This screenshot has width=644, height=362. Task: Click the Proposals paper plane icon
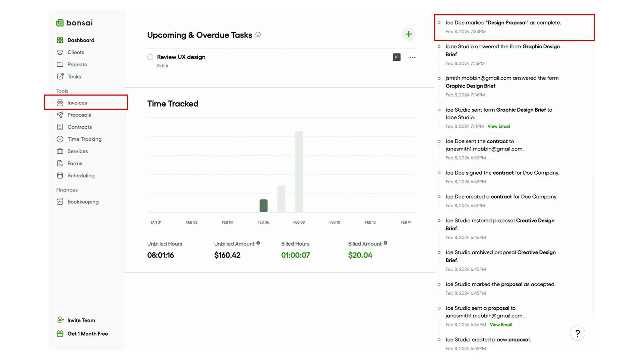pos(60,115)
